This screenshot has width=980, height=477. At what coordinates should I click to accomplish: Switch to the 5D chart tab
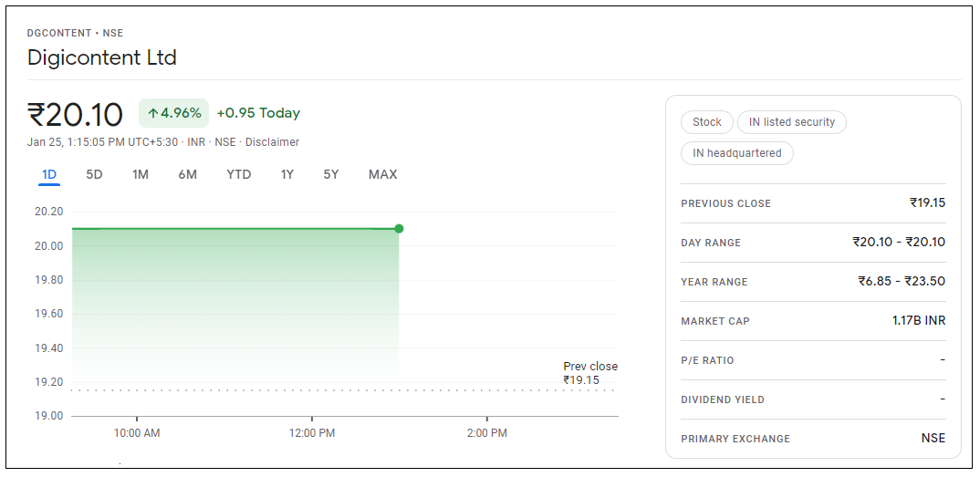pyautogui.click(x=94, y=174)
